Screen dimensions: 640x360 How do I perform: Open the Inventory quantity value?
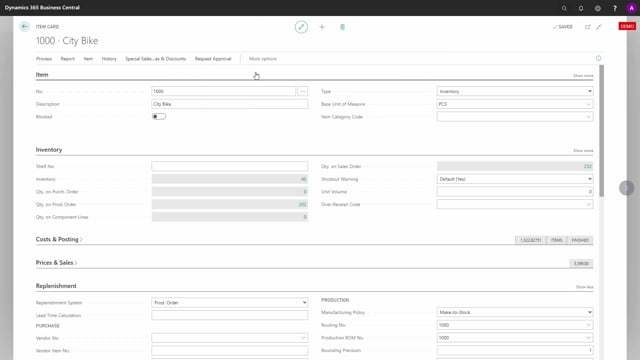pyautogui.click(x=303, y=179)
